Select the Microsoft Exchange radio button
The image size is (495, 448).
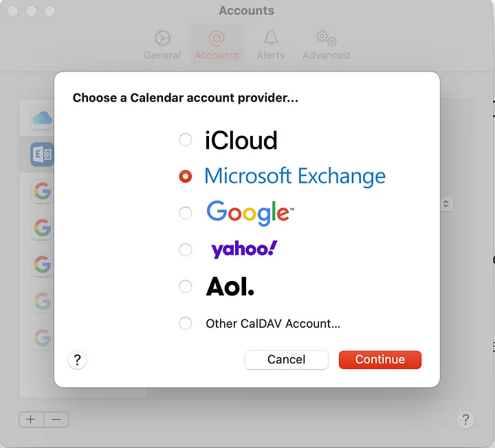tap(186, 177)
